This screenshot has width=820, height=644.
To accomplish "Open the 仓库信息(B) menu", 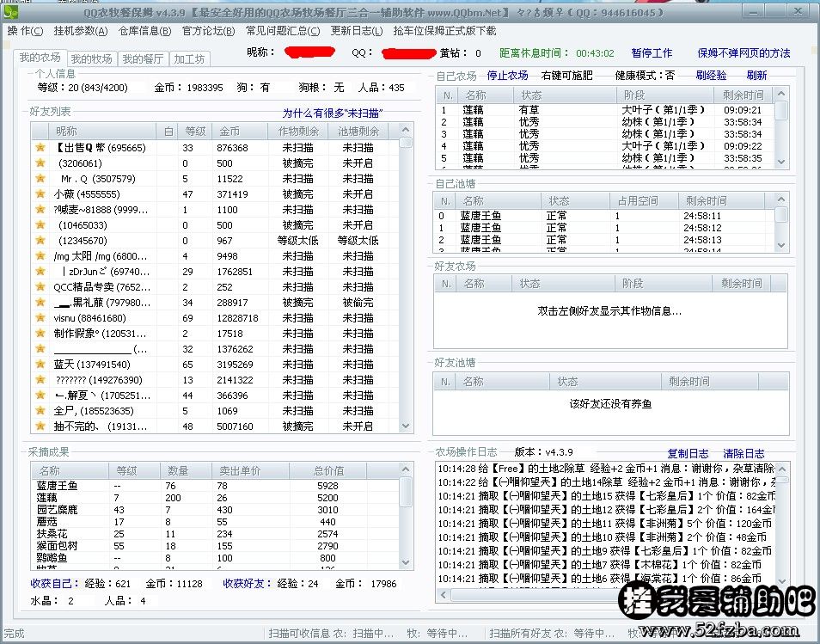I will (x=145, y=31).
